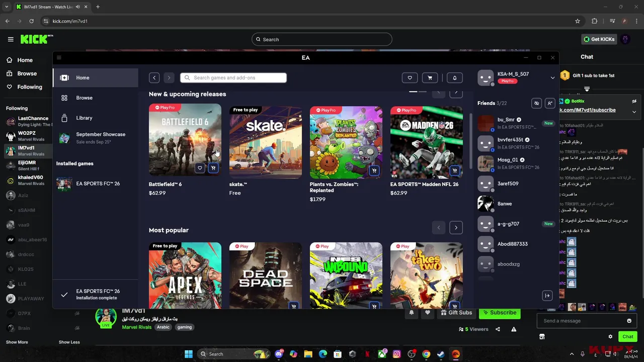Open Kick profile avatar menu
Viewport: 644px width, 362px height.
[625, 39]
